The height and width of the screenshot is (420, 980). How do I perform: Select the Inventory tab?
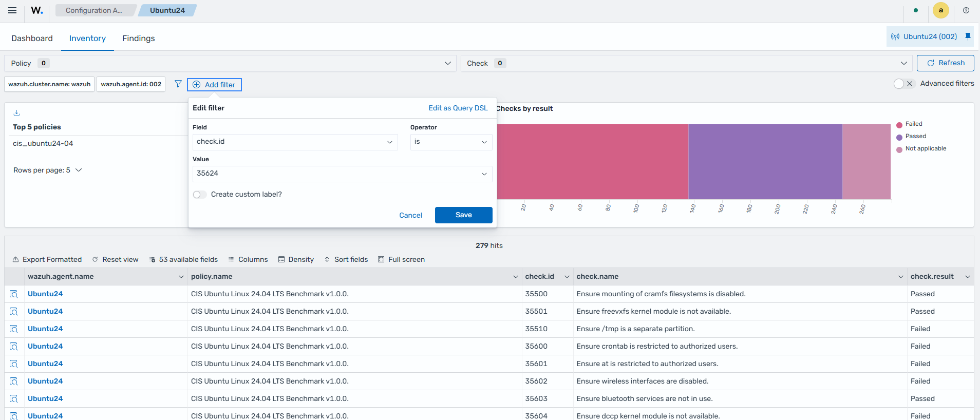tap(87, 39)
